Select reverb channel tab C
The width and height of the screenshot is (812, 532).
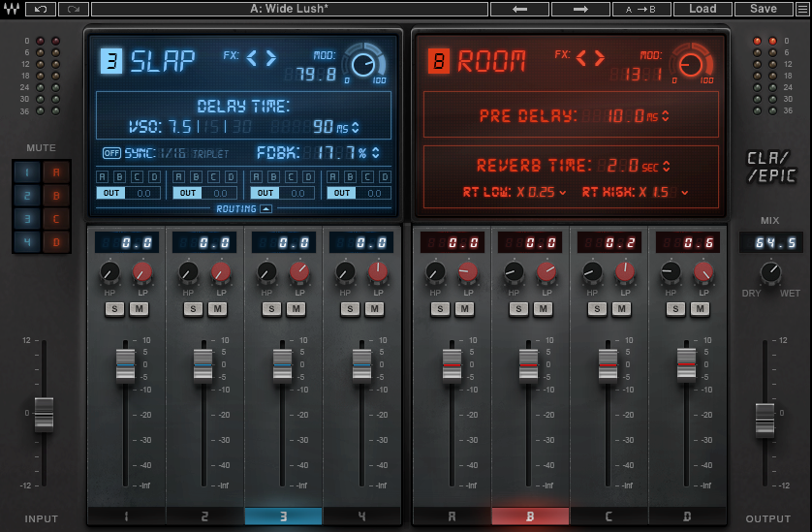[x=609, y=516]
